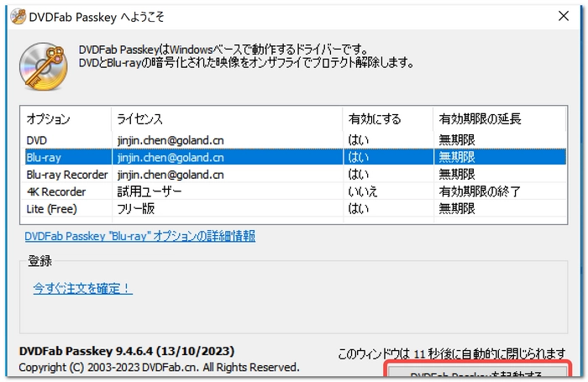Click the 有効期限の延長 column header
This screenshot has width=588, height=382.
[474, 119]
